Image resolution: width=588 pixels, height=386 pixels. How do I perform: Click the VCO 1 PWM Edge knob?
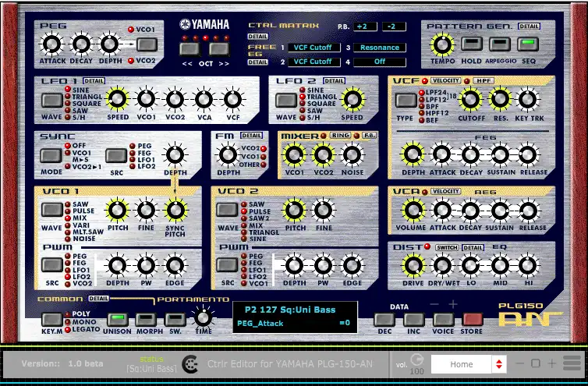(x=175, y=265)
